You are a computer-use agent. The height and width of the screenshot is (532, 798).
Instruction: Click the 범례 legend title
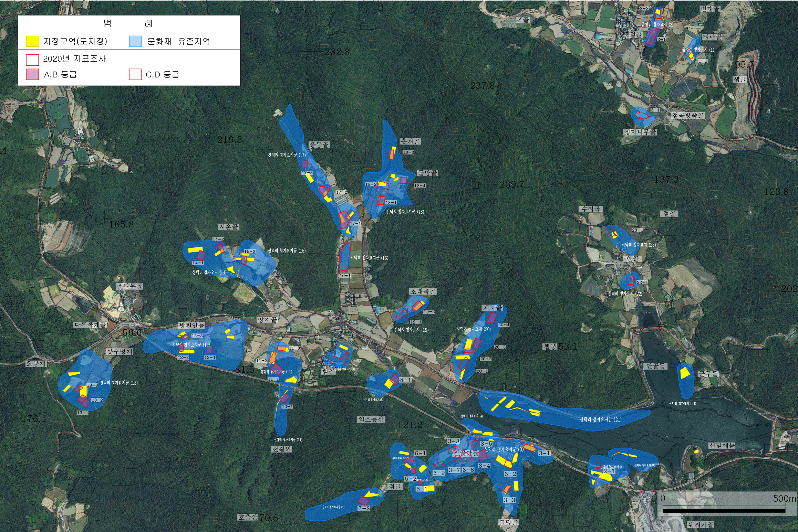[128, 23]
